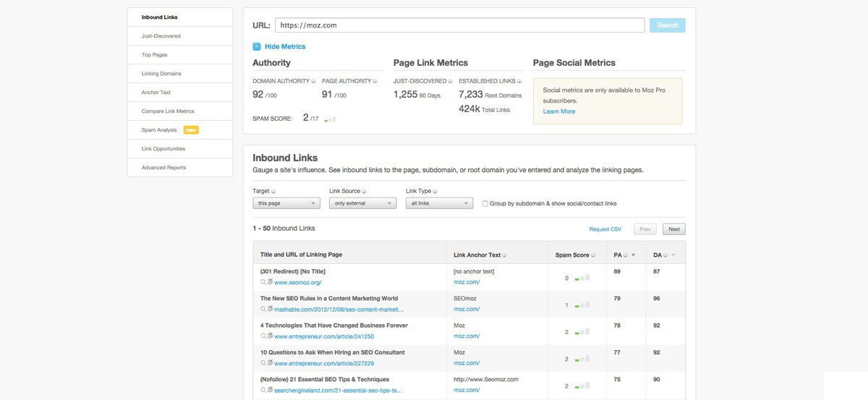Click info icon next to Target label
This screenshot has height=400, width=868.
tap(273, 191)
